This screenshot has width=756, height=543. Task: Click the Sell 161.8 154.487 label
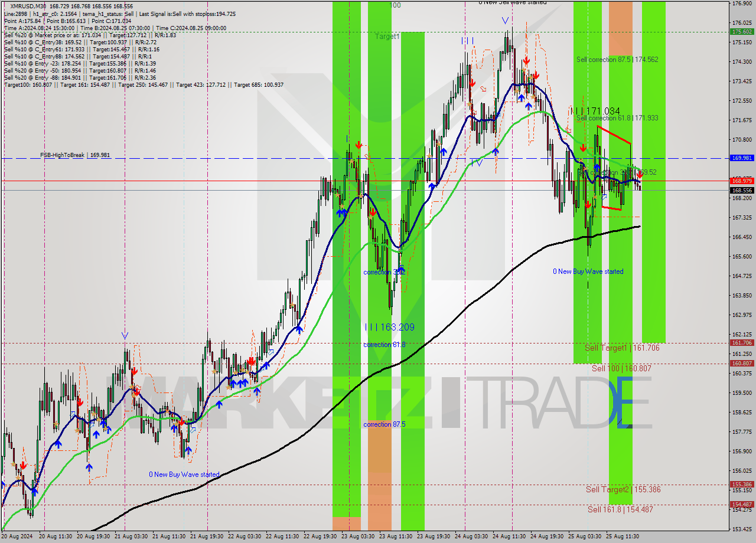(620, 509)
